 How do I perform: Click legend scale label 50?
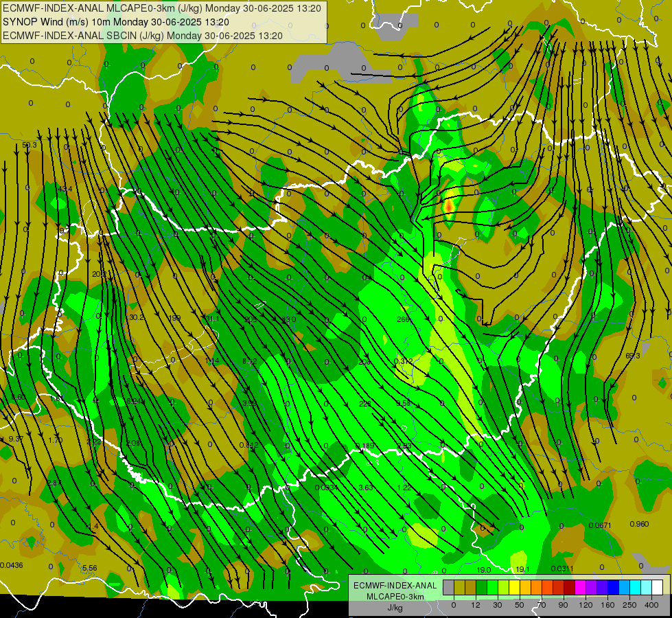520,605
